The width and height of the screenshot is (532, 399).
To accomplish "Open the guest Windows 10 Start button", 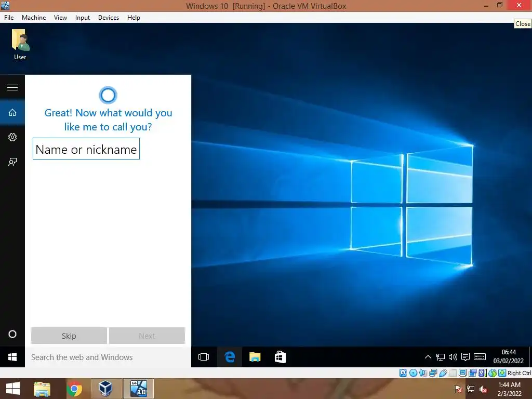I will (x=12, y=357).
